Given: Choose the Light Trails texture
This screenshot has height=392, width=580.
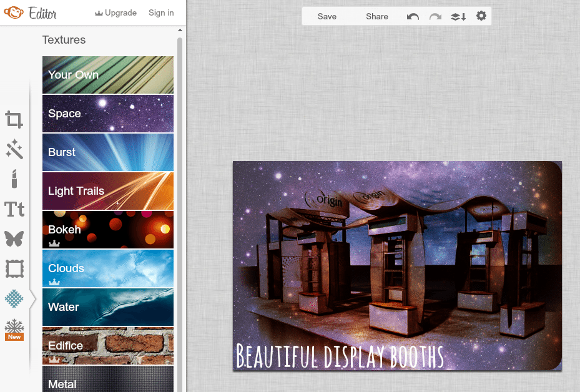Looking at the screenshot, I should click(x=108, y=191).
